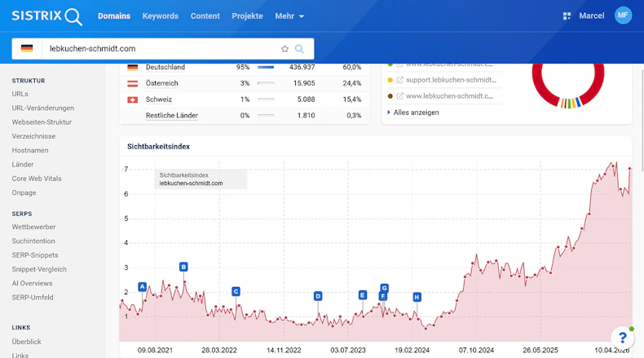Image resolution: width=644 pixels, height=358 pixels.
Task: Click the 24,4% cell in Österreich row
Action: pyautogui.click(x=352, y=83)
